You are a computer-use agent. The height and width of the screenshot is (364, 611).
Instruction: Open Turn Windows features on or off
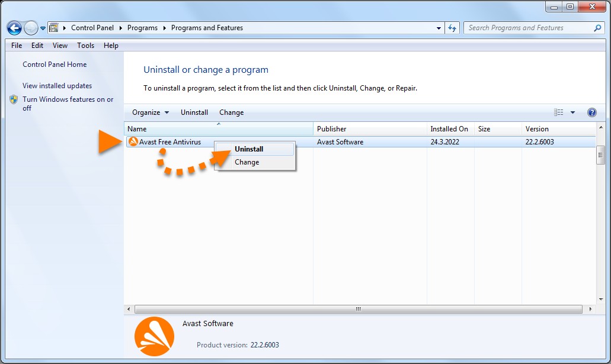click(68, 104)
